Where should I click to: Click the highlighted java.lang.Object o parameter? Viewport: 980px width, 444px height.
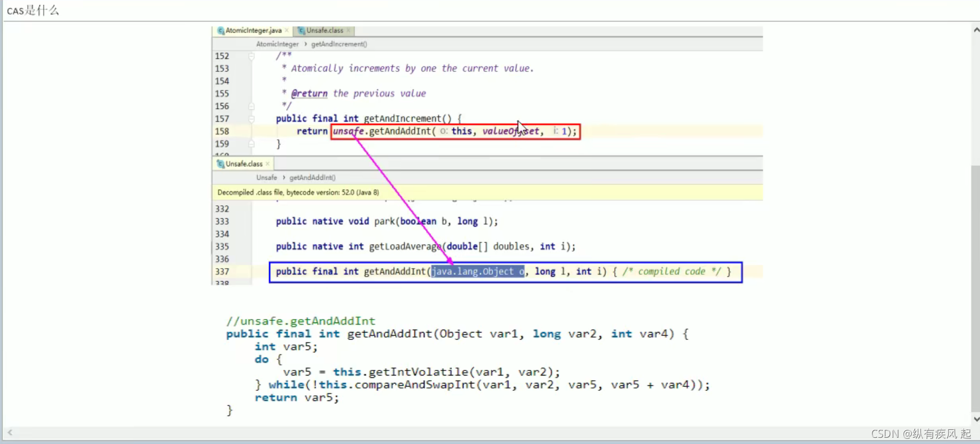coord(478,271)
